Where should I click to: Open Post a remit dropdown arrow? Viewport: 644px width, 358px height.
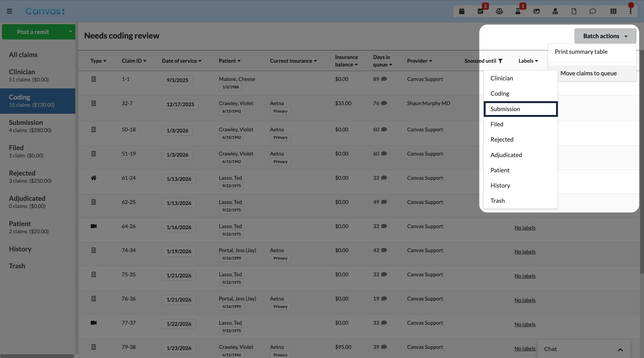(70, 32)
